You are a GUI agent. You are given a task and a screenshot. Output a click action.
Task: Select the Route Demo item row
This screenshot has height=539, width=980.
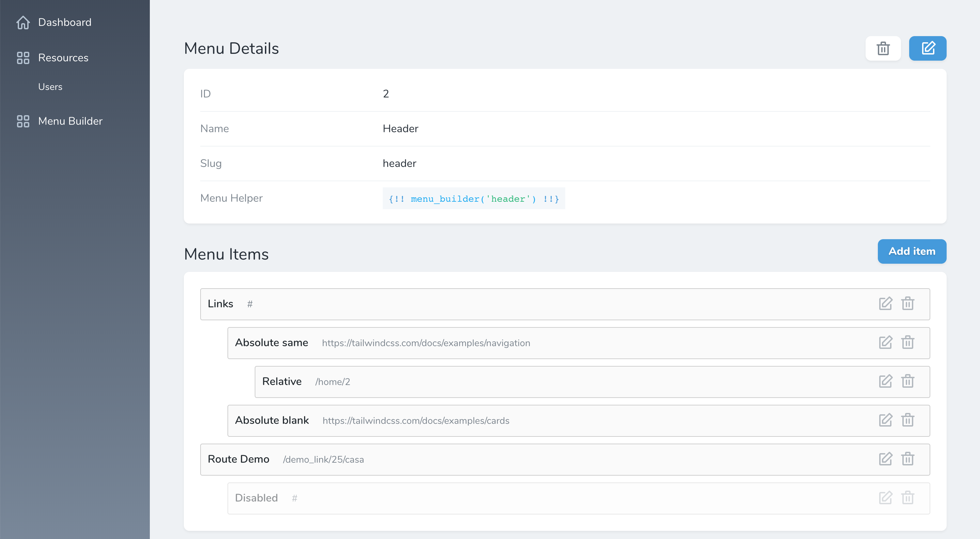(533, 459)
